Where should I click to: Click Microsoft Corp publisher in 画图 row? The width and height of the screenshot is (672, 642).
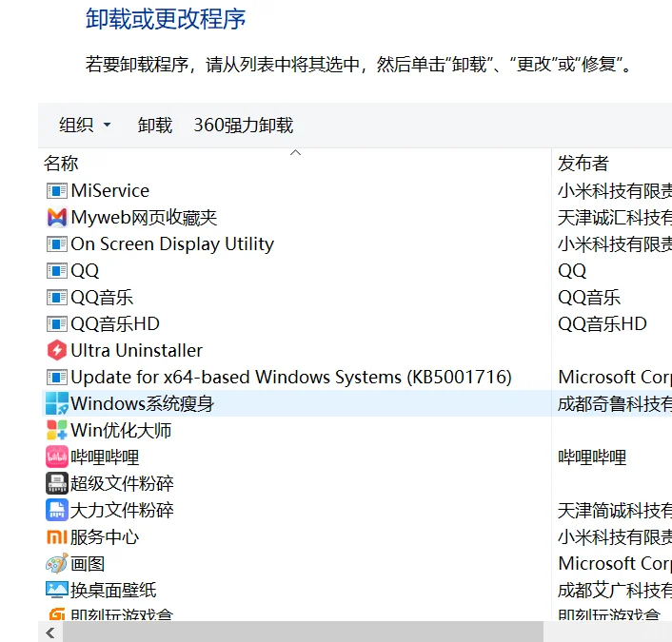tap(615, 563)
